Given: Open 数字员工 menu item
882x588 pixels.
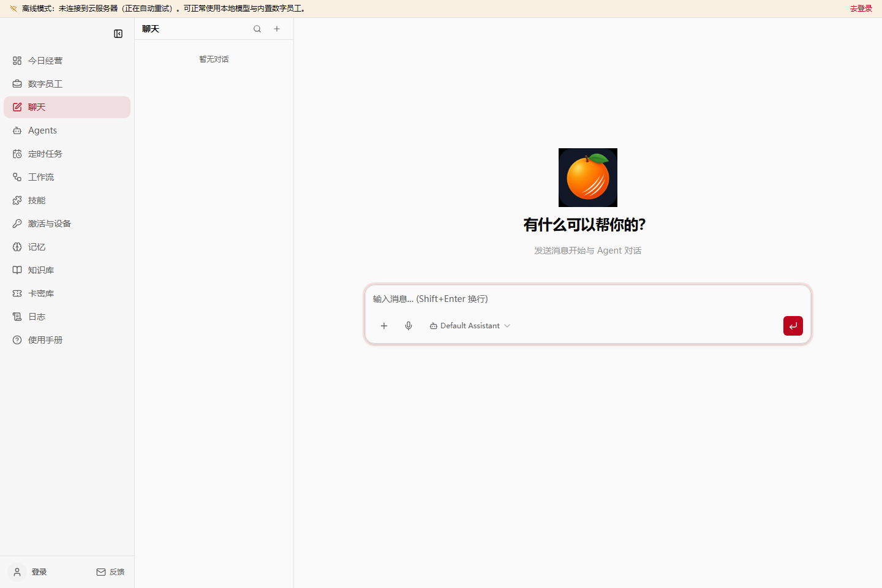Looking at the screenshot, I should click(x=67, y=84).
